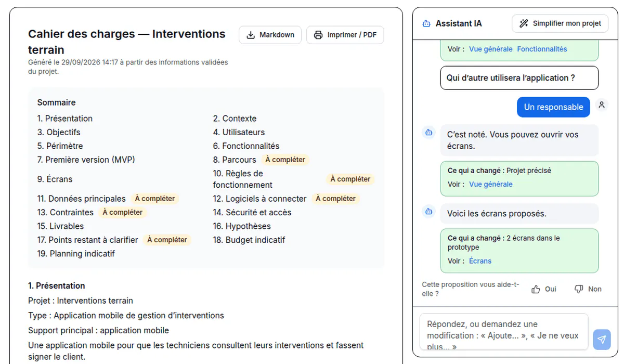Go to 3. Objectifs in the summary

59,132
